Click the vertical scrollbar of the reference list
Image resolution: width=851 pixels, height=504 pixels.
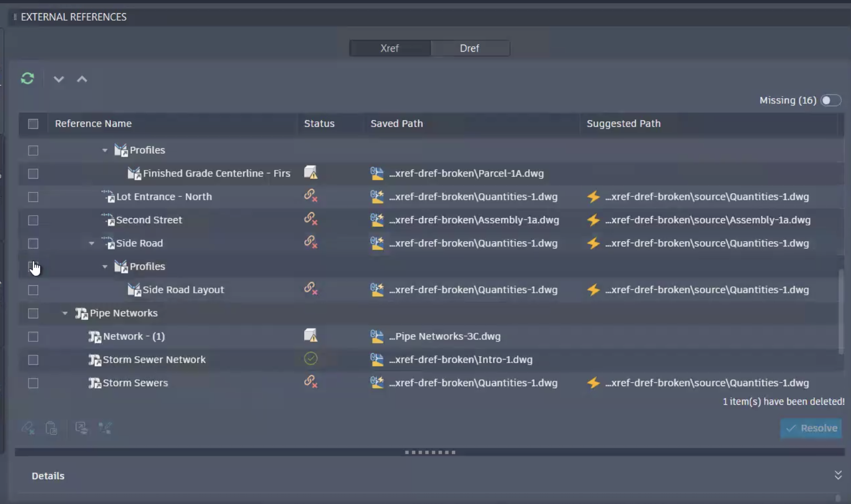click(x=841, y=311)
